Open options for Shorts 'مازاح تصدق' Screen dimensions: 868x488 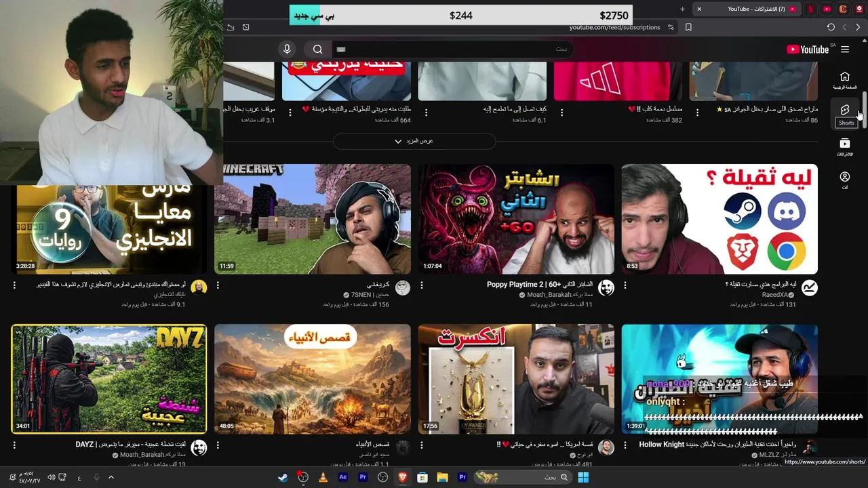click(697, 112)
